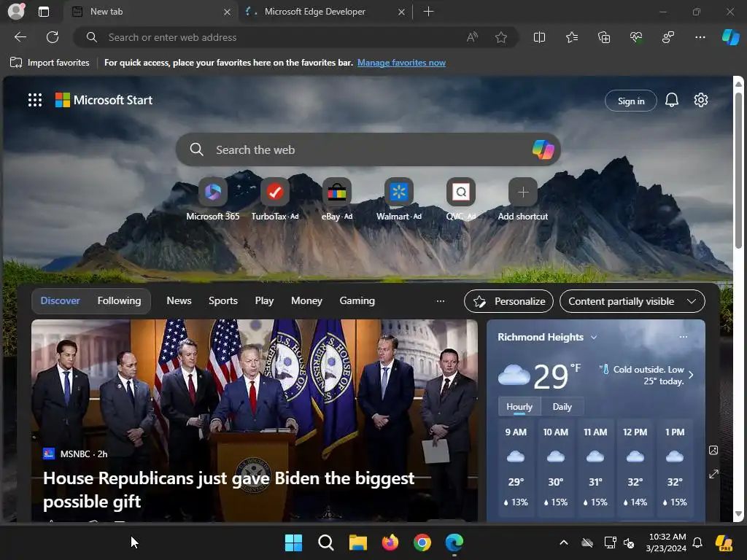Expand the Cold outside weather alert arrow
747x560 pixels.
691,375
